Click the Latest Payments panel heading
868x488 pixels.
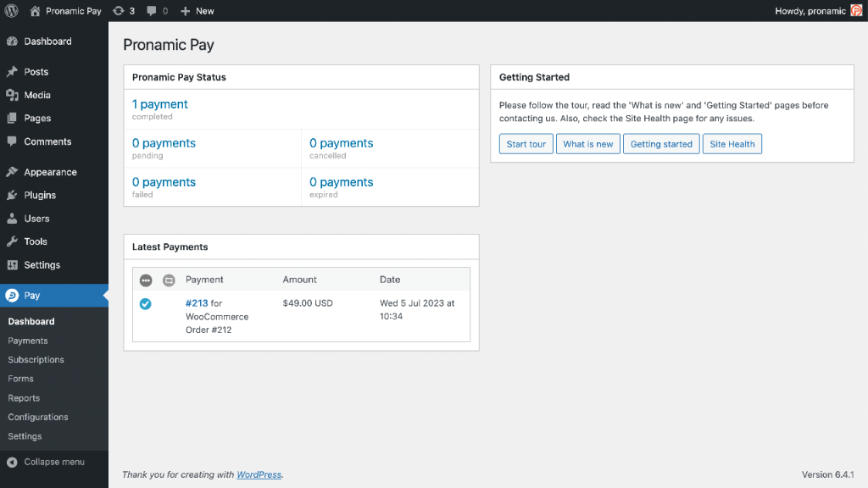(x=170, y=247)
